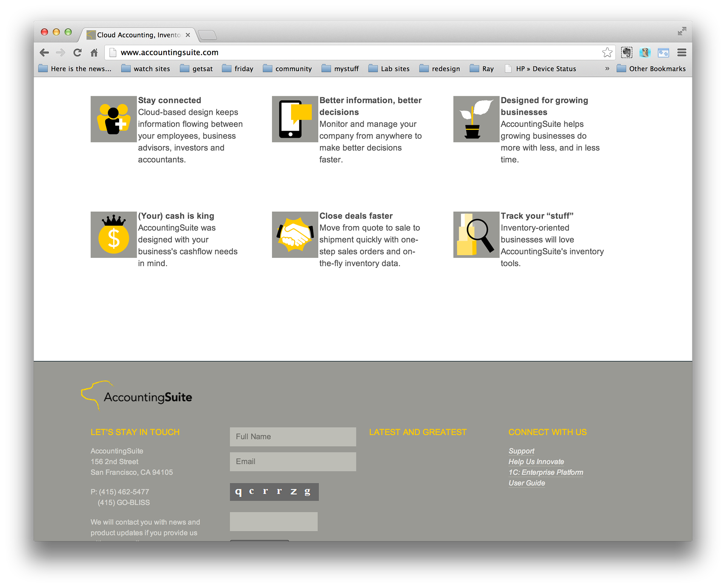Open the screenshot extension icon beside the owl

(x=663, y=53)
